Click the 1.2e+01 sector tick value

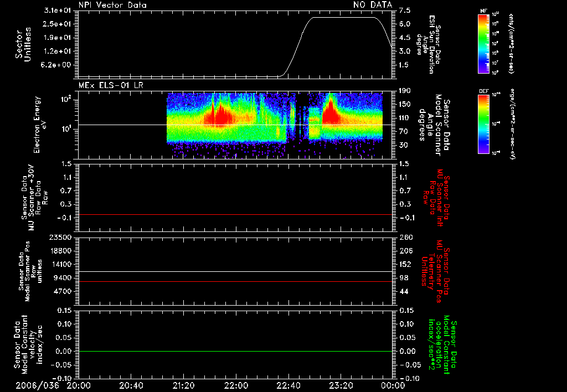point(57,51)
